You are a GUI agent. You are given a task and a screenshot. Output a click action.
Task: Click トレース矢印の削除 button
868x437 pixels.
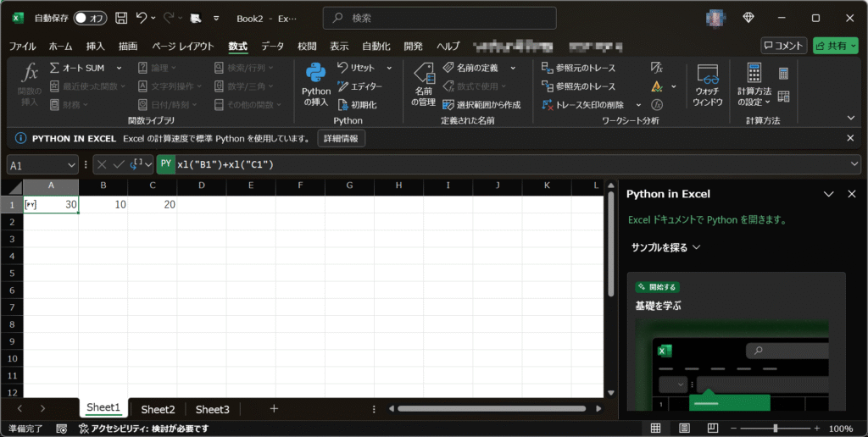coord(583,104)
